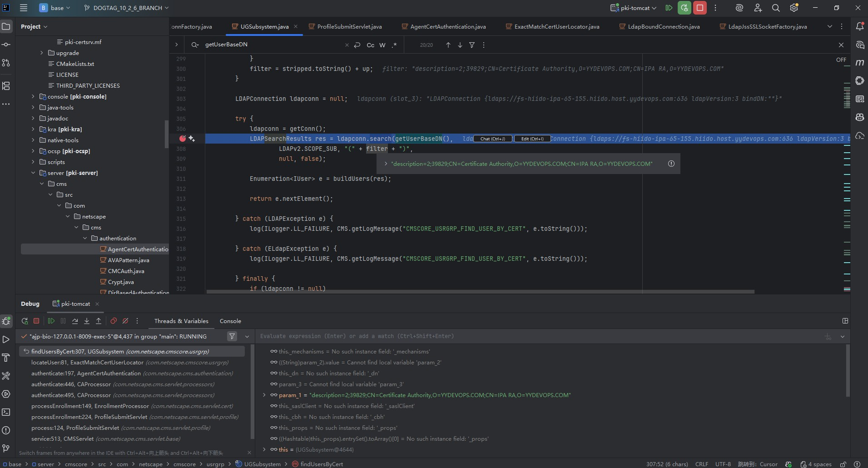868x468 pixels.
Task: Expand the console [pki-console] folder
Action: click(x=33, y=96)
